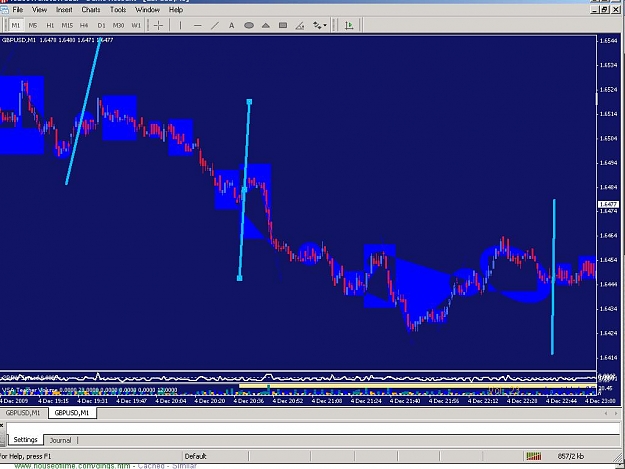625x469 pixels.
Task: Click the Default profile in status bar
Action: tap(195, 456)
